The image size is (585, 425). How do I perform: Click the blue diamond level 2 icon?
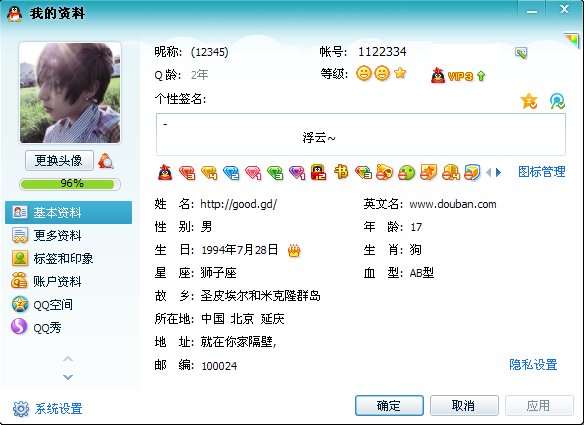point(231,172)
